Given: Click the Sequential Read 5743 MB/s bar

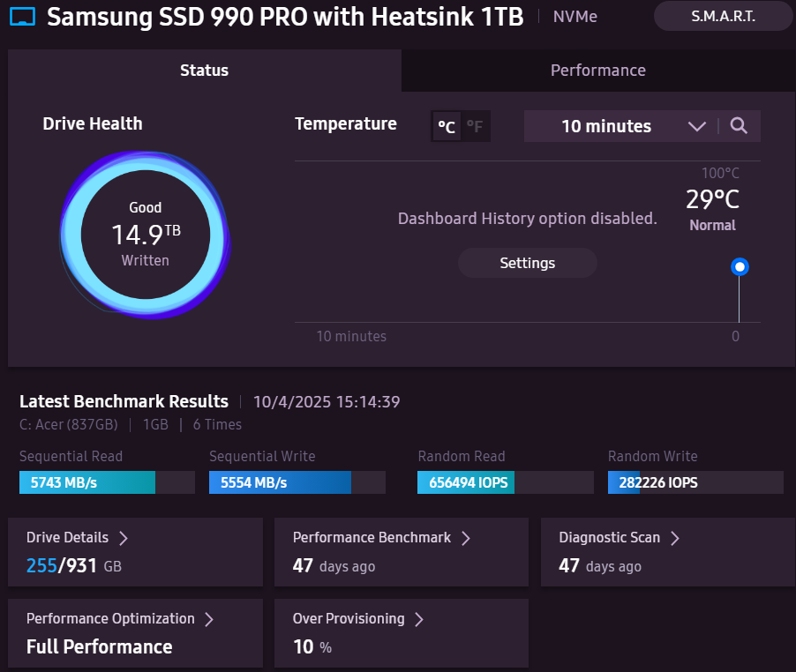Looking at the screenshot, I should 107,482.
